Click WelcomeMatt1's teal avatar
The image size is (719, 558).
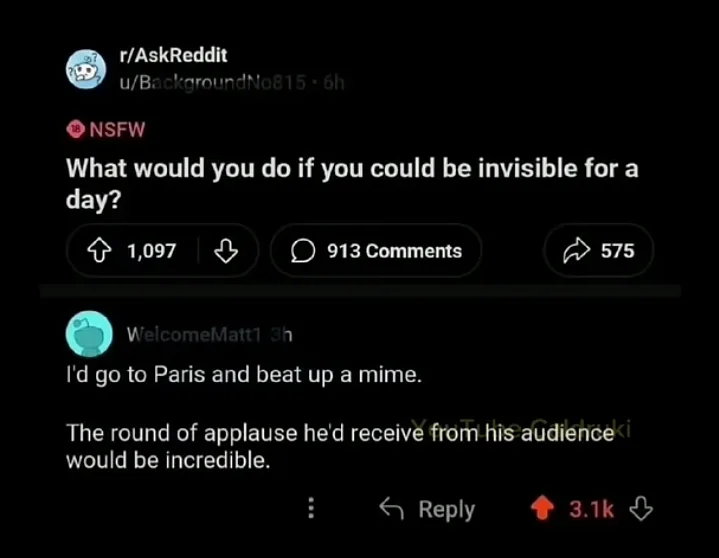coord(89,334)
